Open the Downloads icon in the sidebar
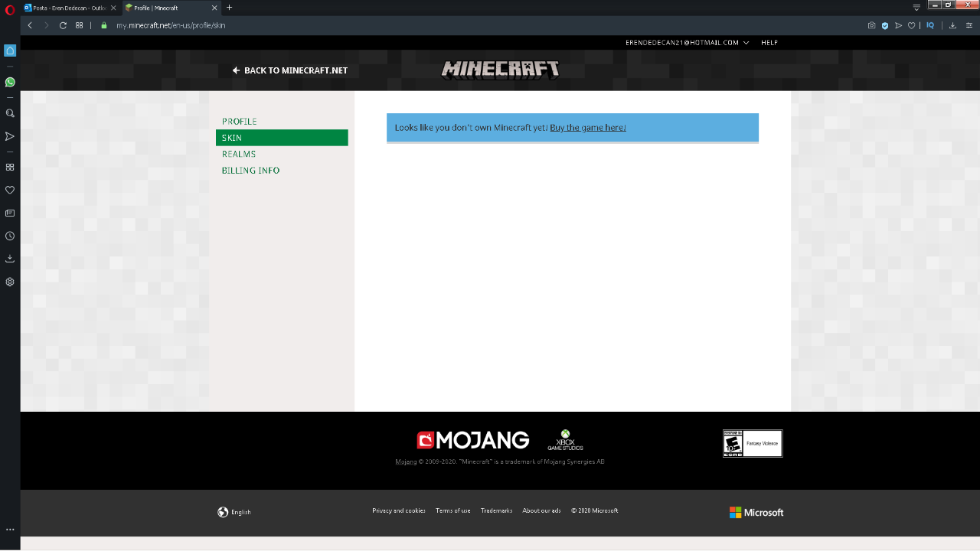The image size is (980, 551). [x=10, y=259]
